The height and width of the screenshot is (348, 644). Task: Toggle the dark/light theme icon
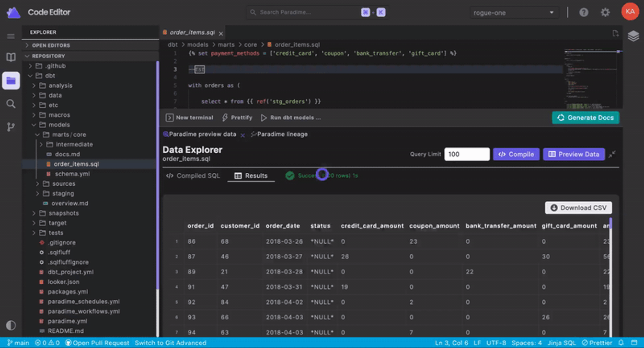coord(11,326)
